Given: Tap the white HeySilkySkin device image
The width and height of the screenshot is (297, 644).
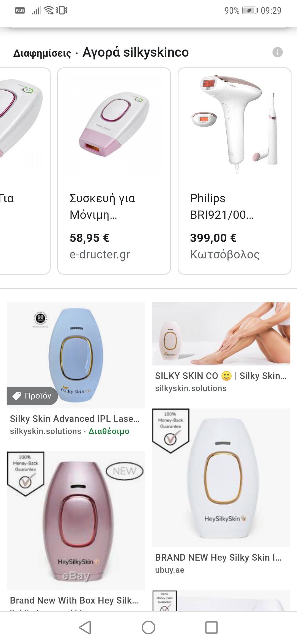Looking at the screenshot, I should [221, 477].
